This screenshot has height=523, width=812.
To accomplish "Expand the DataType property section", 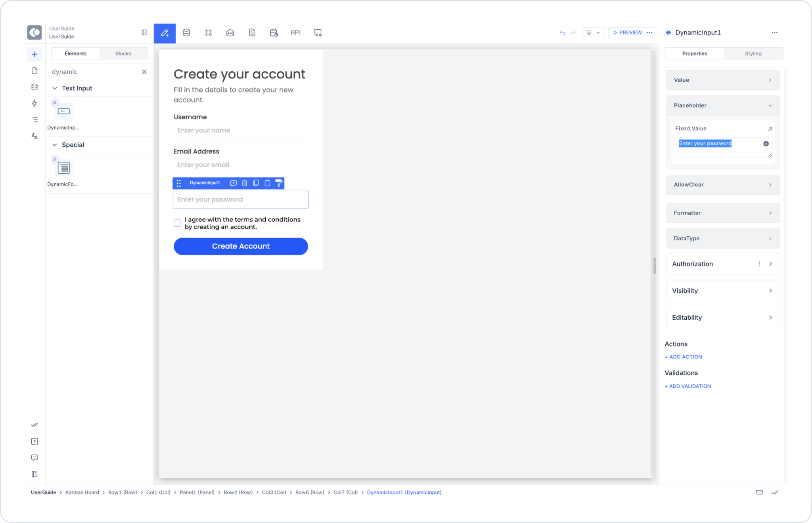I will 722,238.
